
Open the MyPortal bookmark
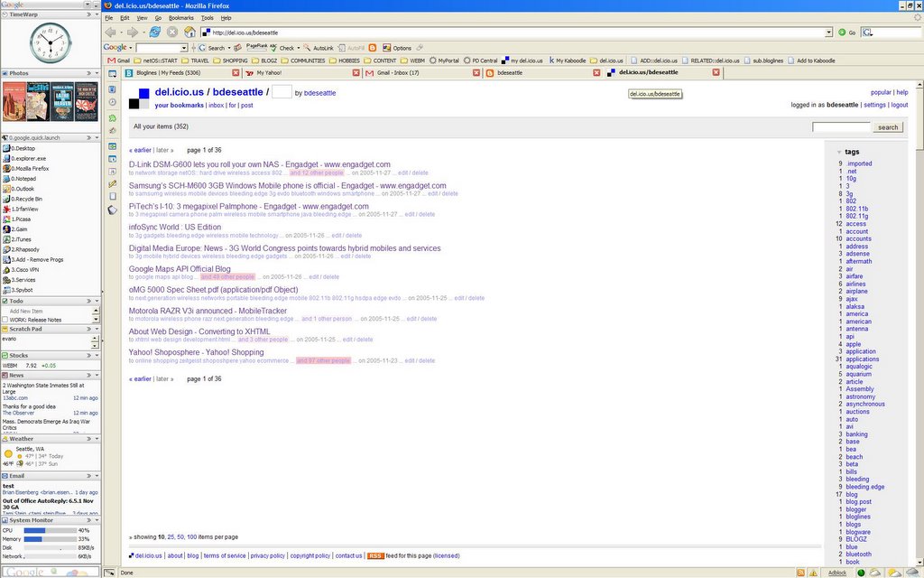(444, 61)
